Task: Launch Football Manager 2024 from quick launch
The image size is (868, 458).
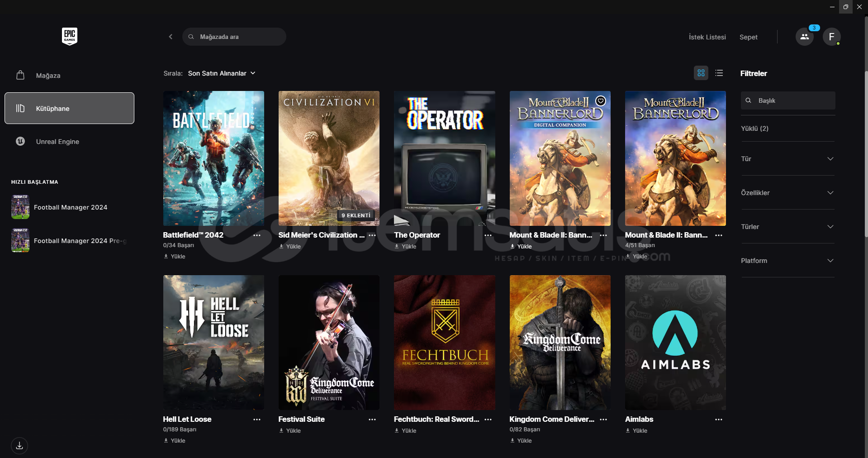Action: pos(69,207)
